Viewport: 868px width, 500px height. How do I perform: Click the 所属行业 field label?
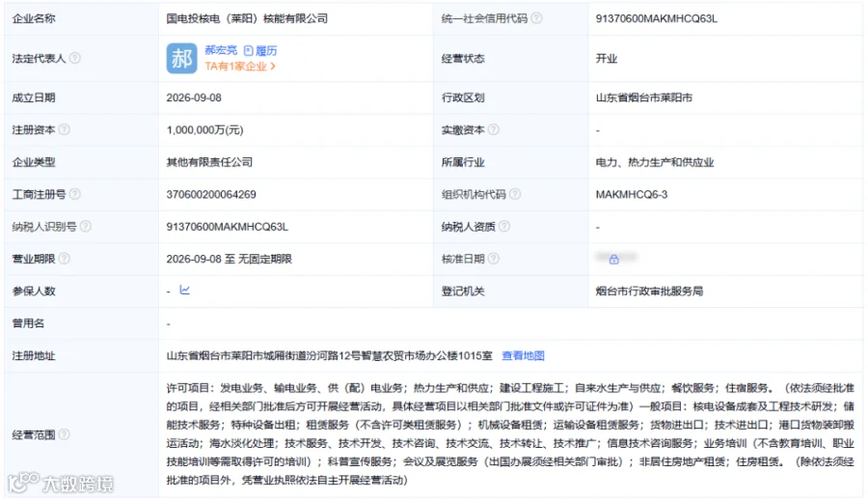click(463, 162)
